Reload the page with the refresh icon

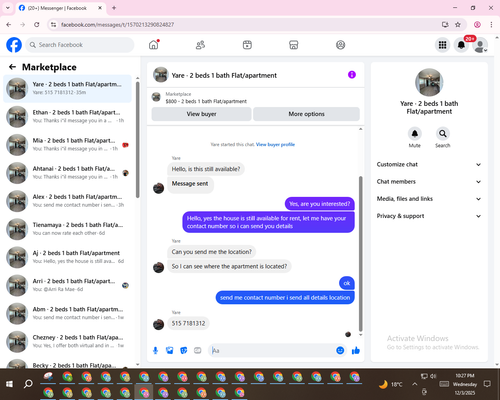click(37, 24)
